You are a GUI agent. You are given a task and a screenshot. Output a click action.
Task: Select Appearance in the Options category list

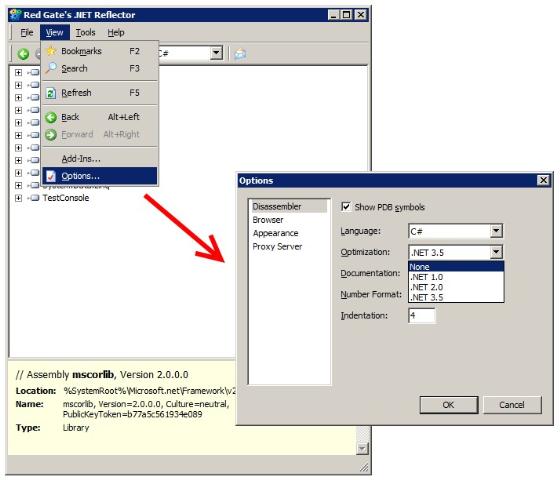(x=275, y=233)
